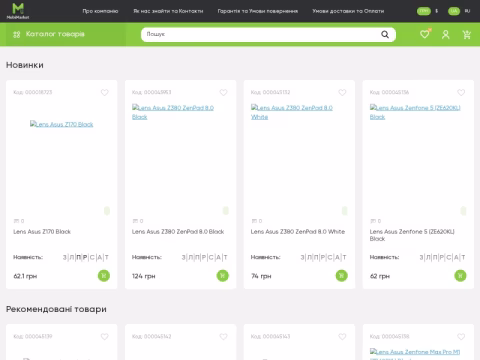
Task: Add the 62 грн lens to cart
Action: point(460,276)
